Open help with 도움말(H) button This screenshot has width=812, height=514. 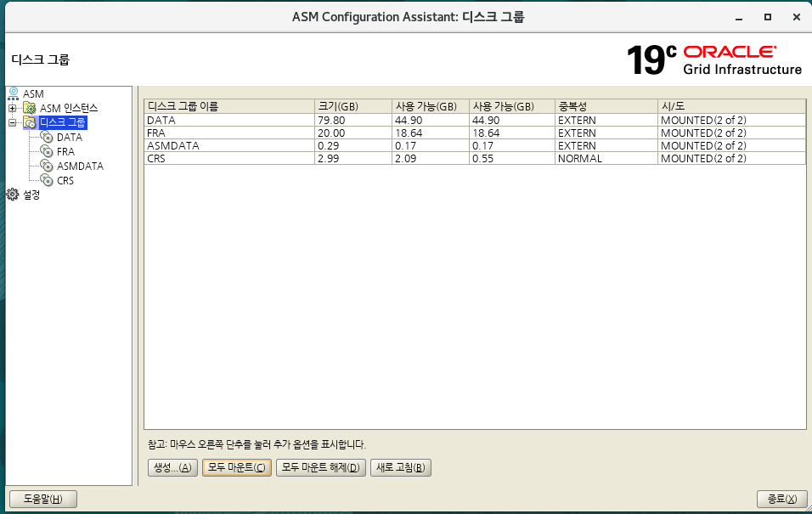point(43,499)
